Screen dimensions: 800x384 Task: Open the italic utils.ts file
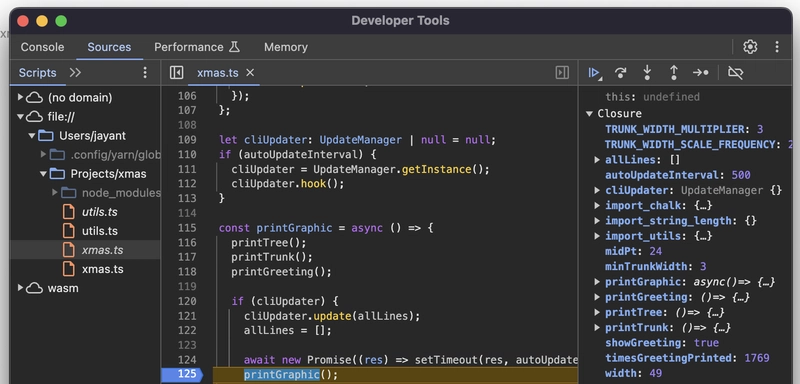click(99, 212)
